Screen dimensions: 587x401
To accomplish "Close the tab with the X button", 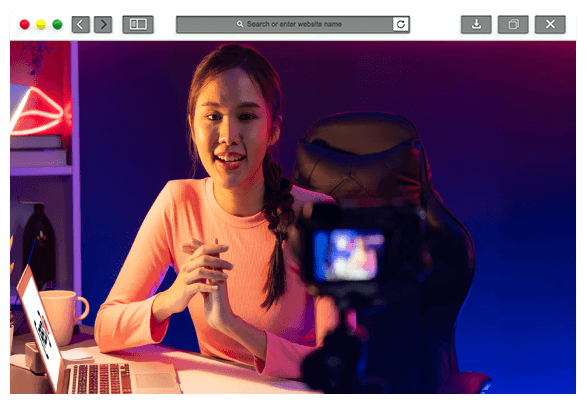I will coord(550,25).
